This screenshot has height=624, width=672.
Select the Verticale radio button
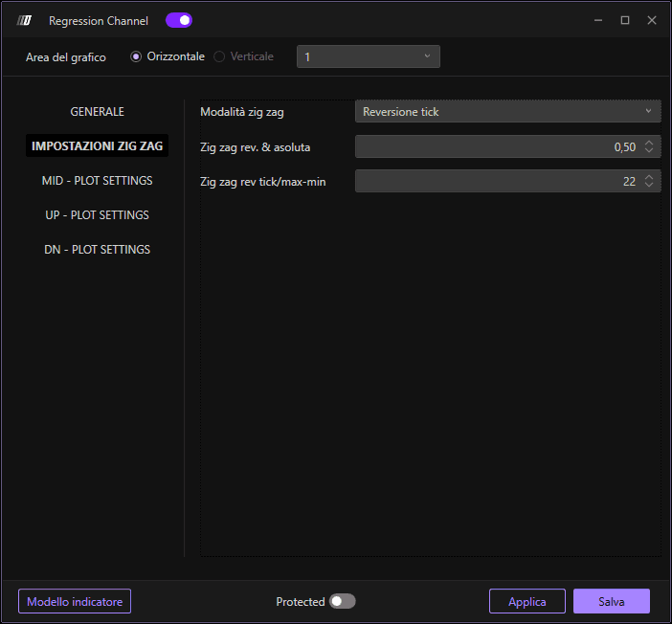tap(219, 56)
